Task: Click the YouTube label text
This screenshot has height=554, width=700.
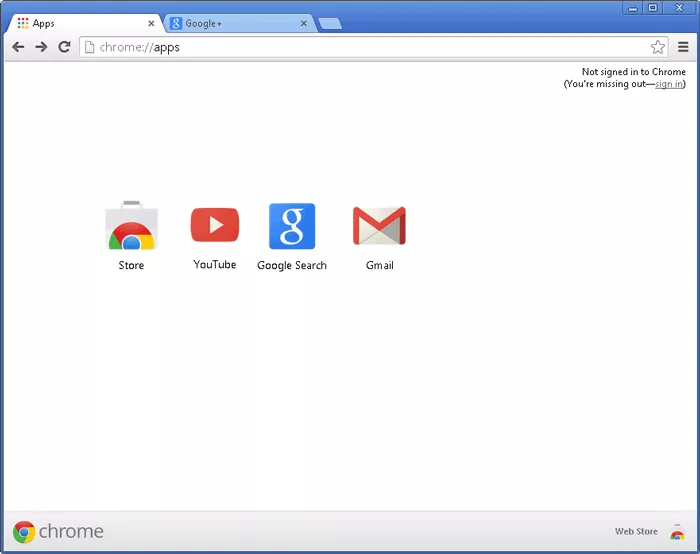Action: point(215,264)
